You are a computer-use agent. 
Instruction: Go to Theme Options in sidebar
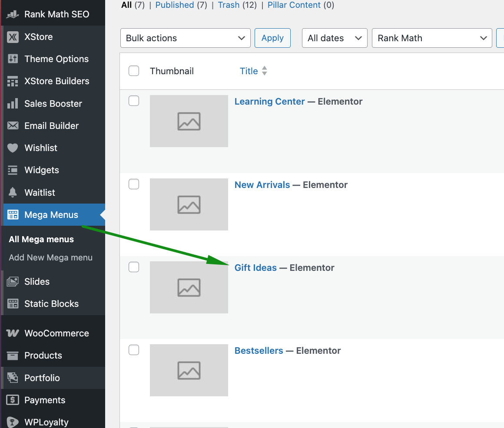(x=53, y=59)
